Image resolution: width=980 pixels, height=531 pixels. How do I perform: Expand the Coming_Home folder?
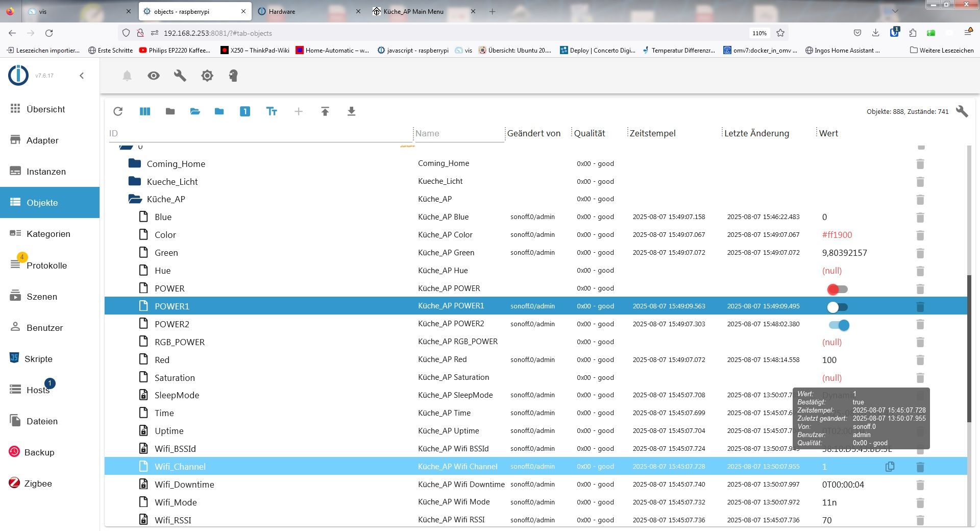[x=135, y=163]
